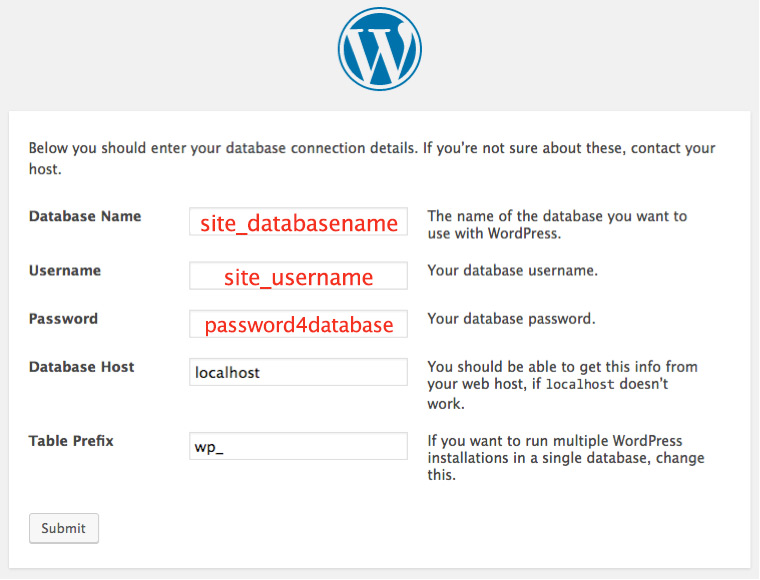Click the 'Database Name' label
760x580 pixels.
click(85, 216)
